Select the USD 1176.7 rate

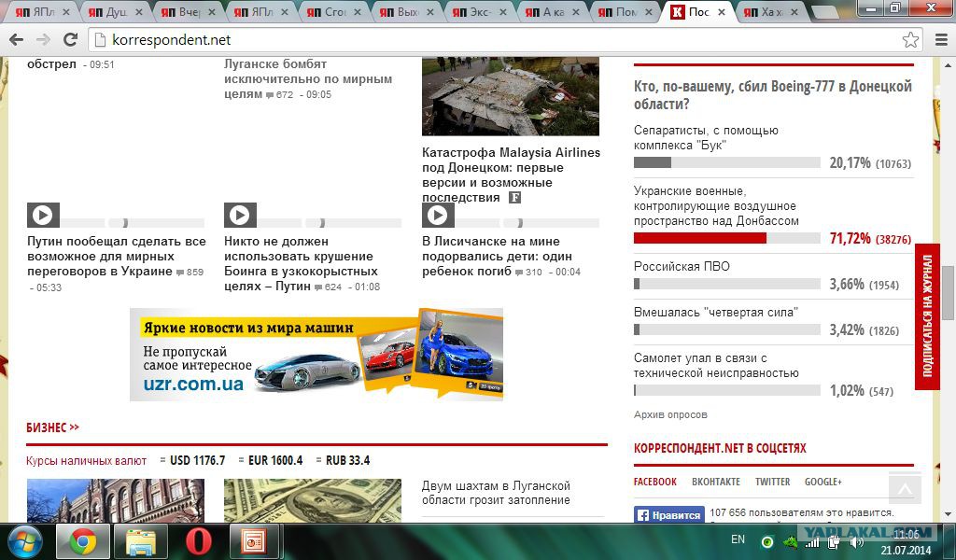tap(197, 461)
